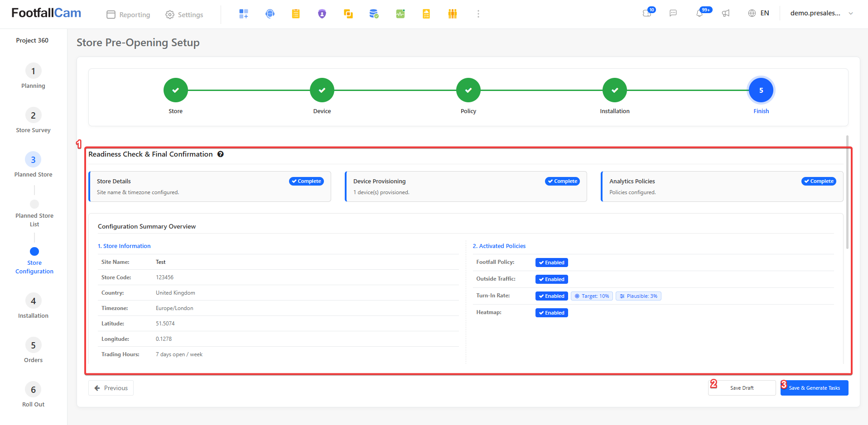Click the help icon beside Readiness Check
The height and width of the screenshot is (425, 868).
click(221, 154)
